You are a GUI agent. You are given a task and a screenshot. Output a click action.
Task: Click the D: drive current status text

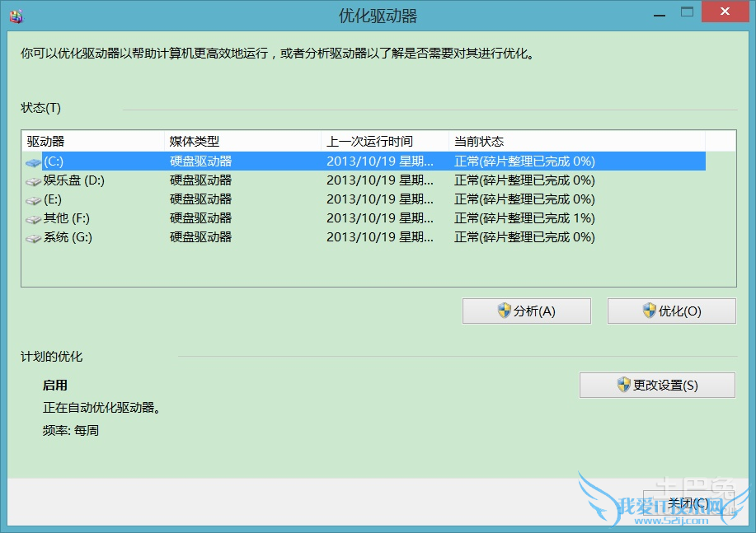(x=524, y=180)
